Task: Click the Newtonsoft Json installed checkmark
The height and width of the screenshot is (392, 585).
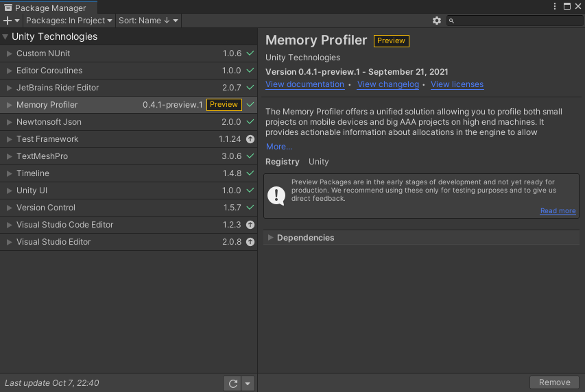Action: (250, 122)
